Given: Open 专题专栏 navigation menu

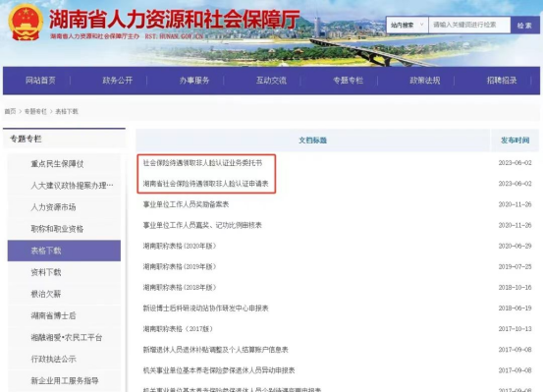Looking at the screenshot, I should click(348, 81).
